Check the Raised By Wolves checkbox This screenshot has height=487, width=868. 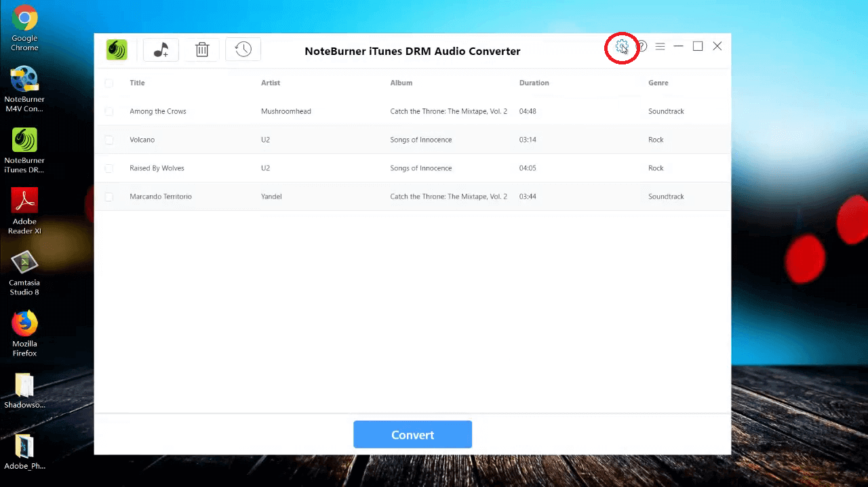click(x=108, y=168)
